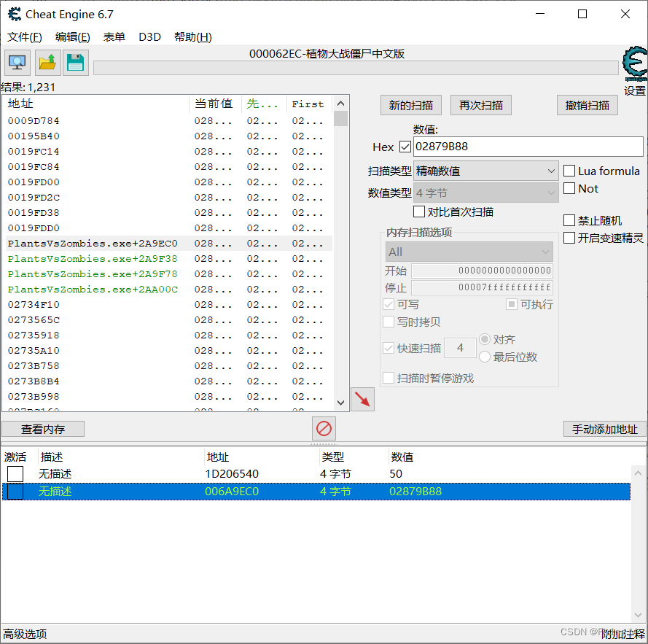Screen dimensions: 648x644
Task: Click 撤销扫描 button
Action: (588, 106)
